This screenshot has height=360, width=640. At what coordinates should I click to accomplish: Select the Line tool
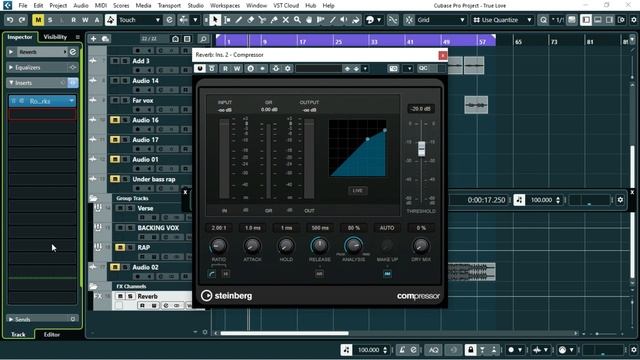coord(333,20)
